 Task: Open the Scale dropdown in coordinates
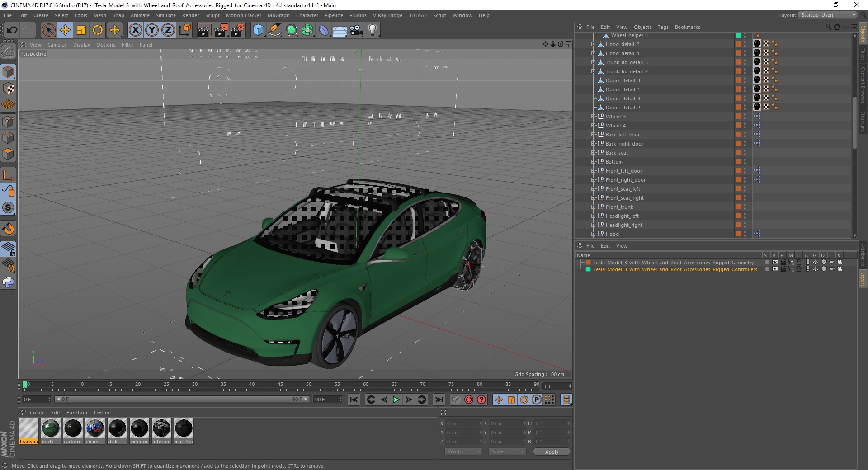(507, 451)
